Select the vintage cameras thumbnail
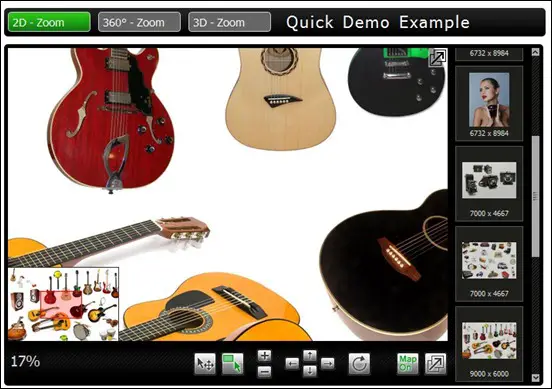Image resolution: width=552 pixels, height=389 pixels. (x=489, y=180)
